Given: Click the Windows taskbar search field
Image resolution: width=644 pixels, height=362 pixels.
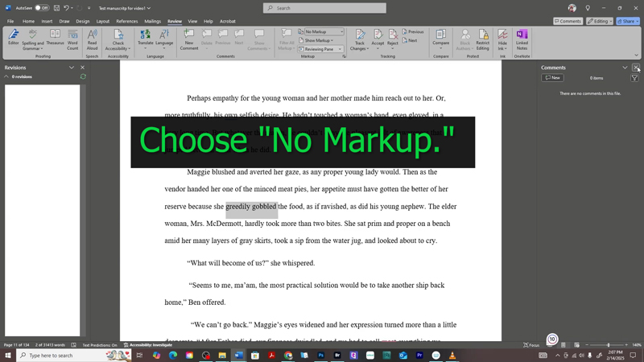Looking at the screenshot, I should [x=74, y=355].
